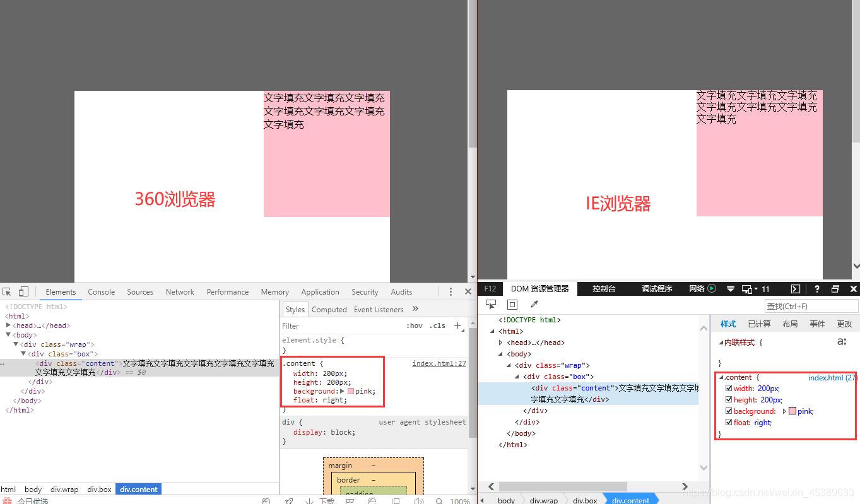Switch to IE 已计算 styles tab
This screenshot has width=860, height=504.
click(759, 324)
